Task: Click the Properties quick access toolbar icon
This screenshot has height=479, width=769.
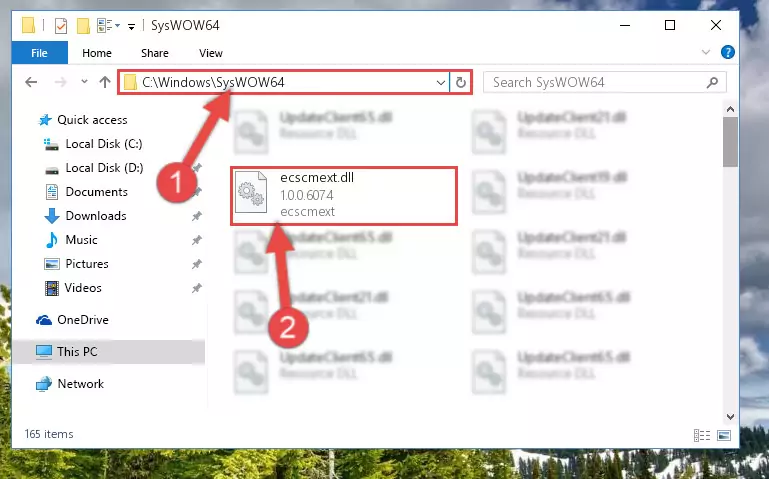Action: point(61,25)
